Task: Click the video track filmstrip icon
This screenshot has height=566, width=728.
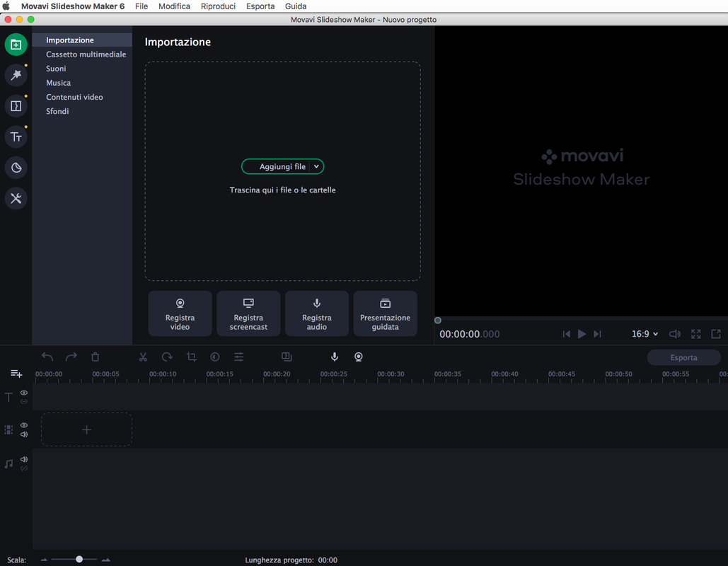Action: pyautogui.click(x=8, y=429)
